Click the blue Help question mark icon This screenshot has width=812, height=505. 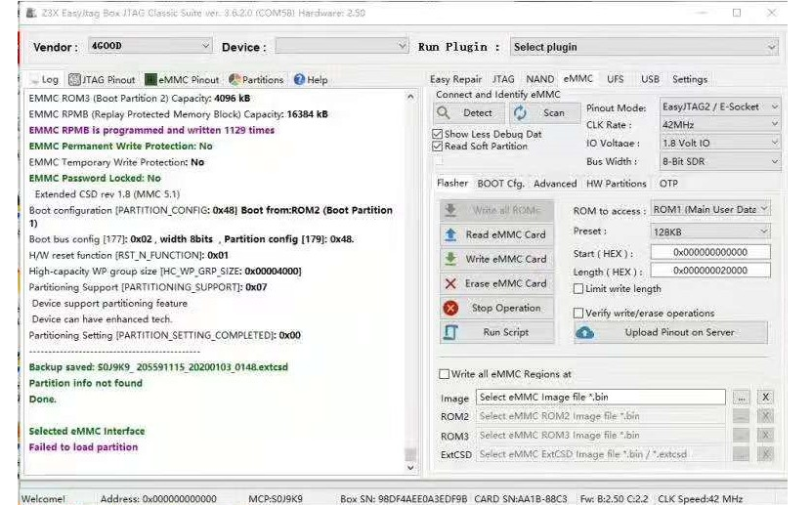(x=299, y=80)
